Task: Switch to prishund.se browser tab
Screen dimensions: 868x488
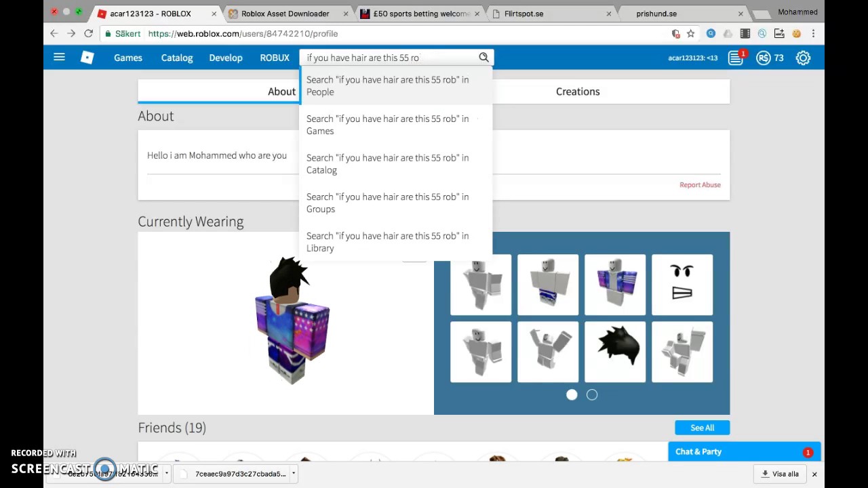Action: pos(682,14)
